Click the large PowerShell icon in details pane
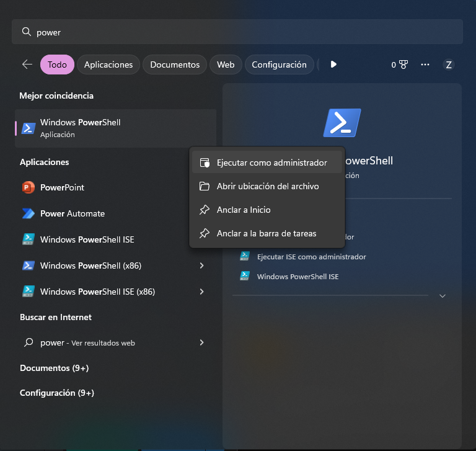This screenshot has height=451, width=476. click(342, 123)
